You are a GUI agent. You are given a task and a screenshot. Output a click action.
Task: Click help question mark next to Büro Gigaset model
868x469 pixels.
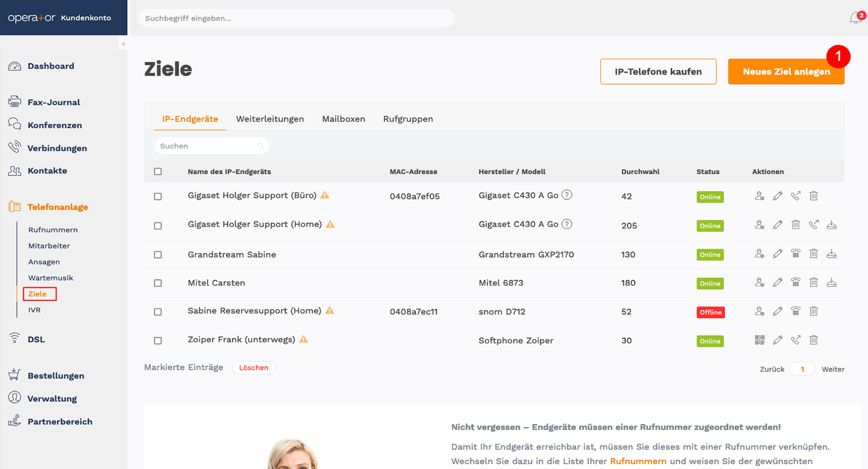click(567, 195)
